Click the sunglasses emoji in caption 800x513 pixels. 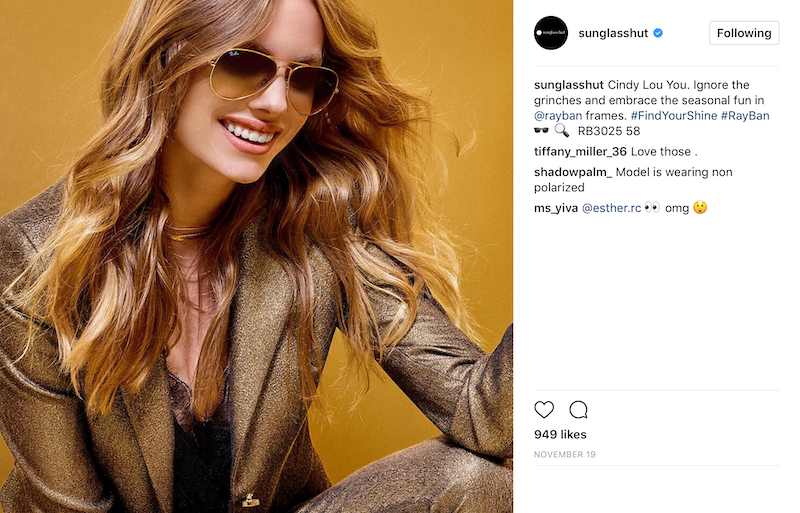[541, 131]
